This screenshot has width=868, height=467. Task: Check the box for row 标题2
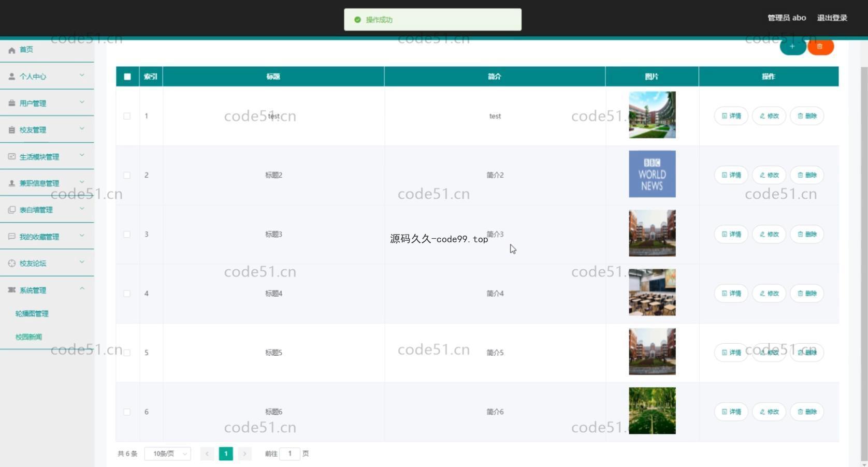127,175
